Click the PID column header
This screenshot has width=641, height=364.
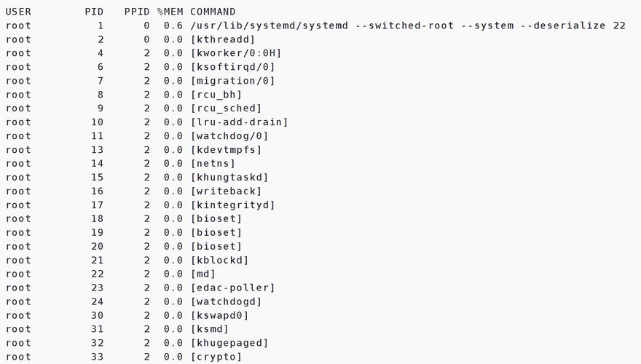(x=94, y=12)
